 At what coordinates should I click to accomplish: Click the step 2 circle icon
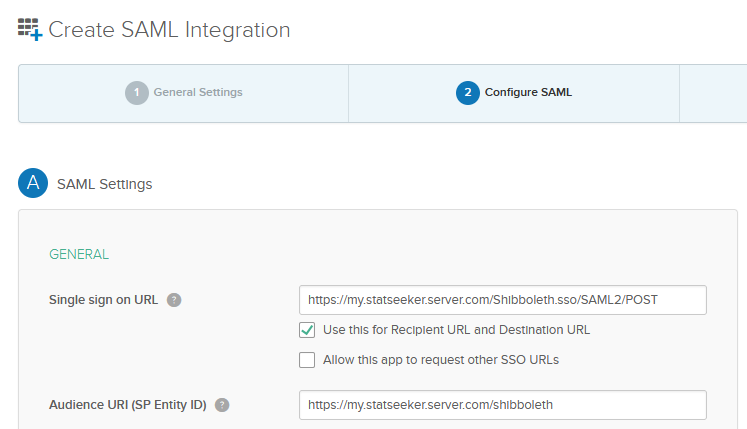[x=468, y=93]
